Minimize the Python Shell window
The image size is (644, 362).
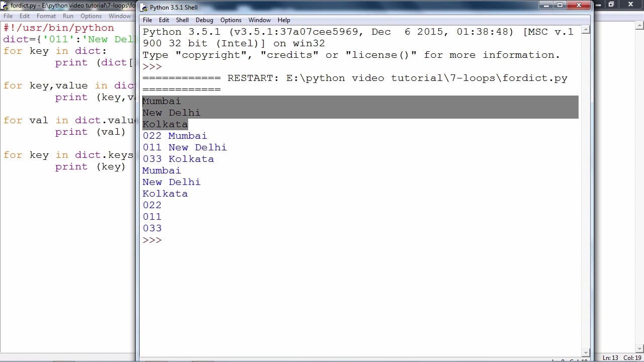click(547, 5)
